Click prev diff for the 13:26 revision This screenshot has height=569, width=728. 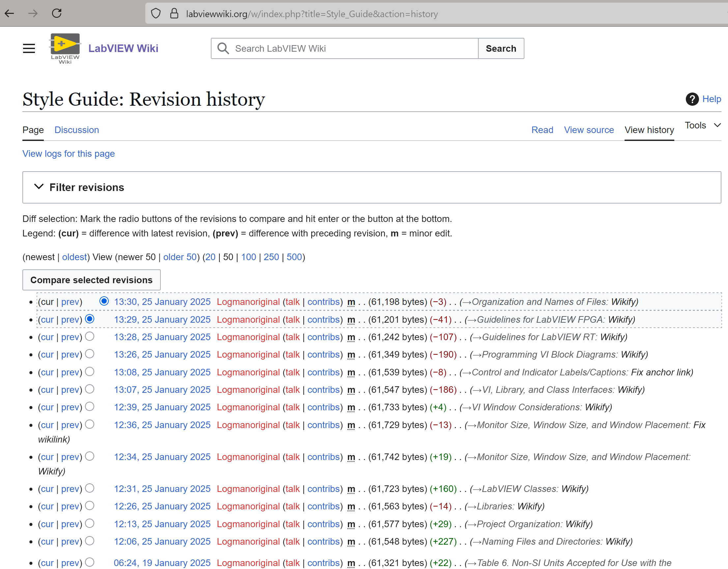point(70,355)
